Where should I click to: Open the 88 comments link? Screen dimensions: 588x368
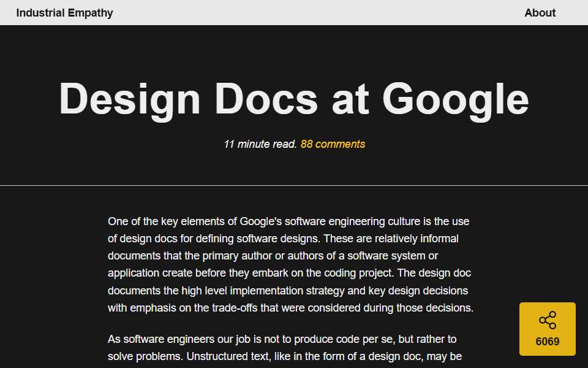click(x=333, y=144)
